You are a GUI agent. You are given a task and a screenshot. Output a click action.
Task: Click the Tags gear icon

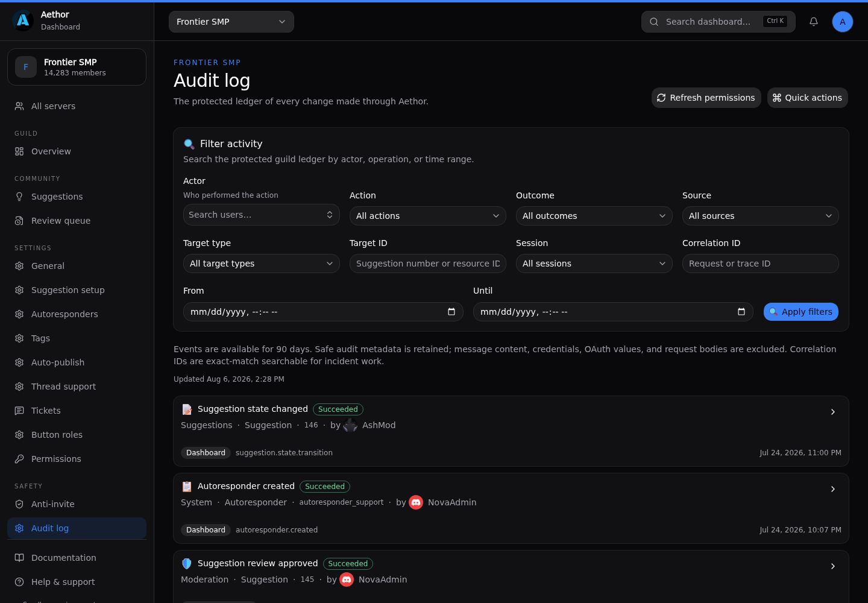[x=19, y=338]
